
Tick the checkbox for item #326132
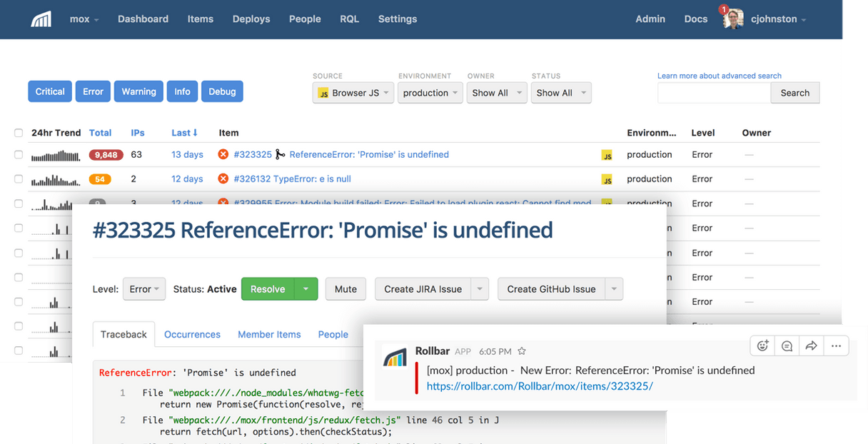(x=19, y=178)
